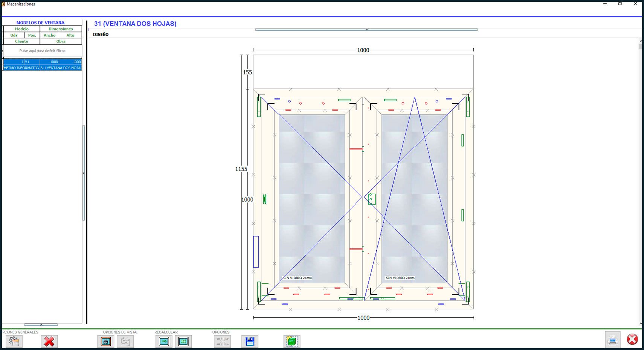Viewport: 644px width, 350px height.
Task: Click the red X cancel icon
Action: click(49, 341)
